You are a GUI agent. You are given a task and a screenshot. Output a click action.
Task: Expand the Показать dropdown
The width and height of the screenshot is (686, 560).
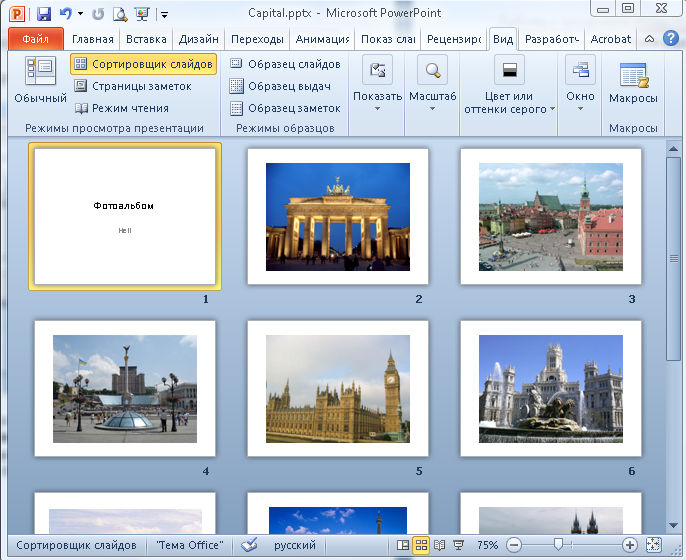tap(378, 84)
